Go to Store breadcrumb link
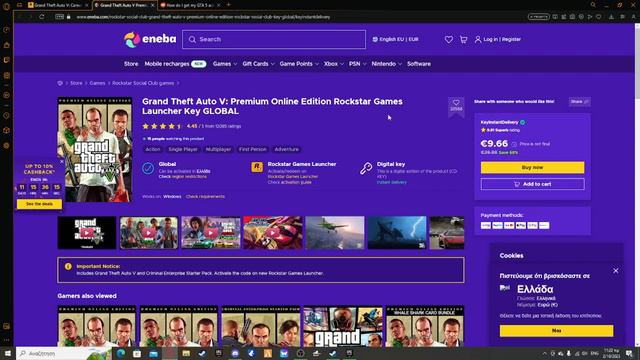 point(76,83)
